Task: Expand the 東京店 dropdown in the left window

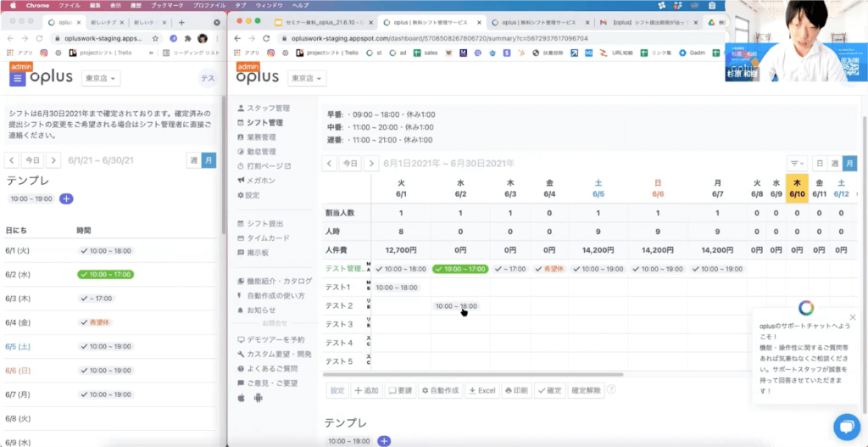Action: [100, 79]
